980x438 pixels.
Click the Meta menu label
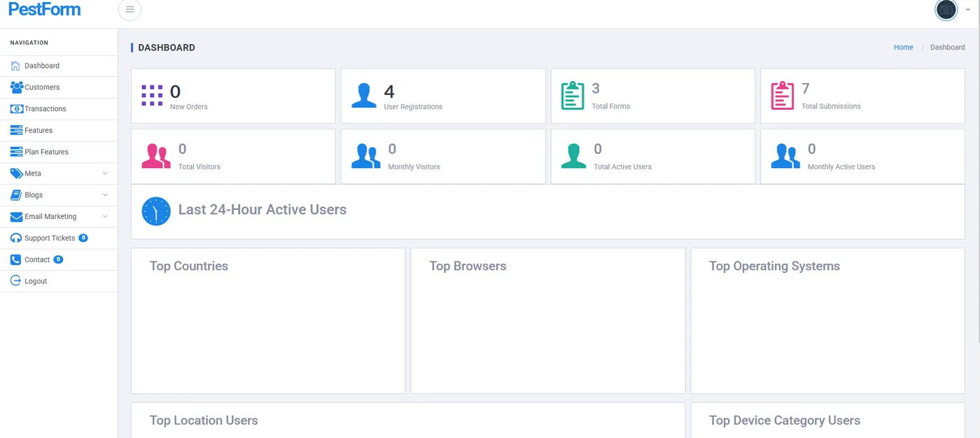point(33,174)
